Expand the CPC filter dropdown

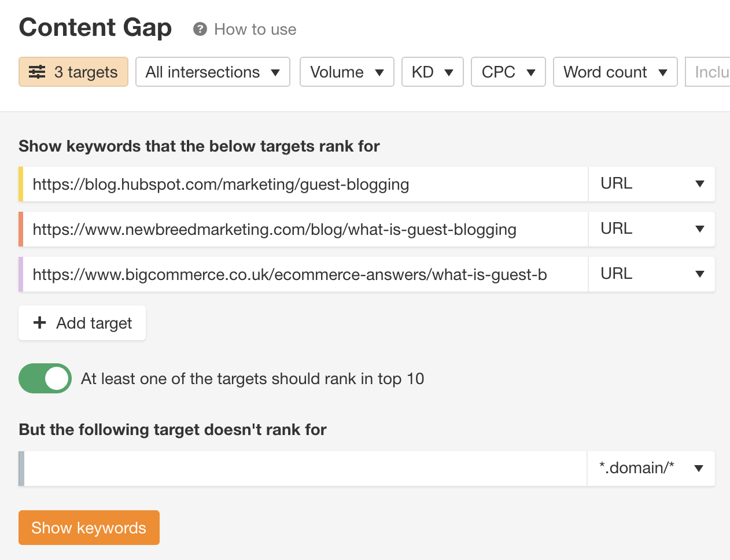(508, 72)
